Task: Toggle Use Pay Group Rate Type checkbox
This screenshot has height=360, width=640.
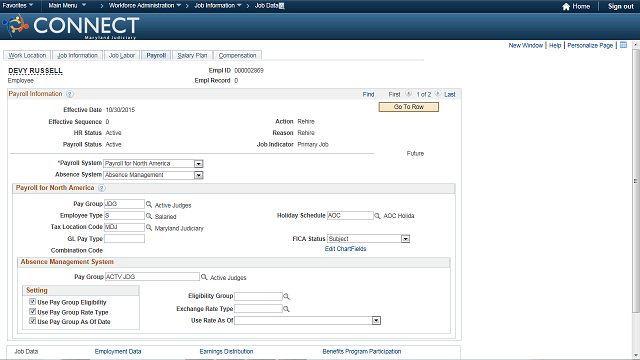Action: click(x=33, y=312)
